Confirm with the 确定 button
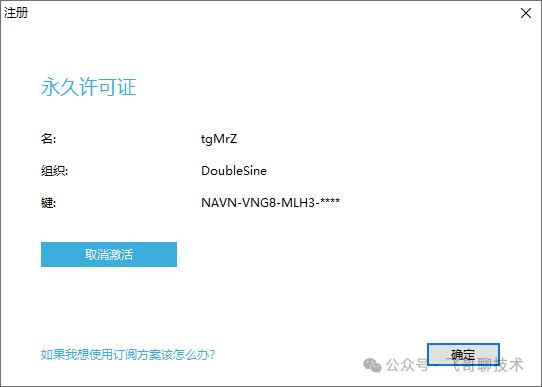542x387 pixels. 463,354
